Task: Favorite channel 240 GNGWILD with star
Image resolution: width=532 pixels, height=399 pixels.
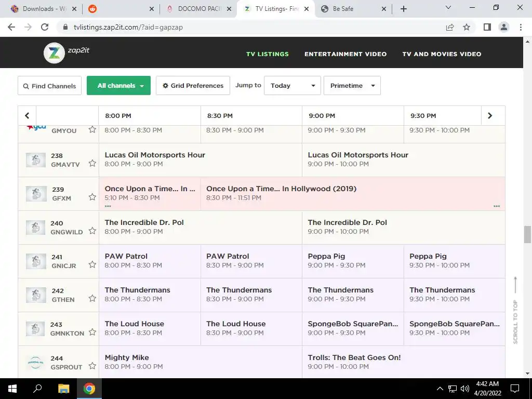Action: coord(92,231)
